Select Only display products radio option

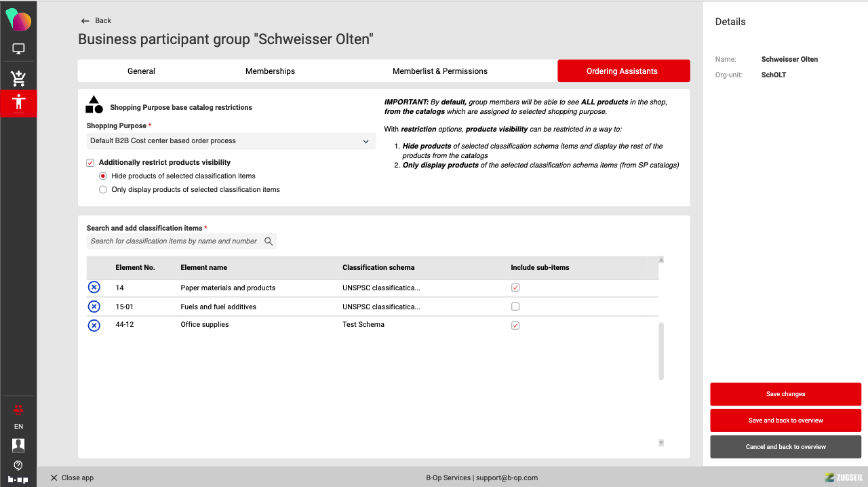[104, 190]
